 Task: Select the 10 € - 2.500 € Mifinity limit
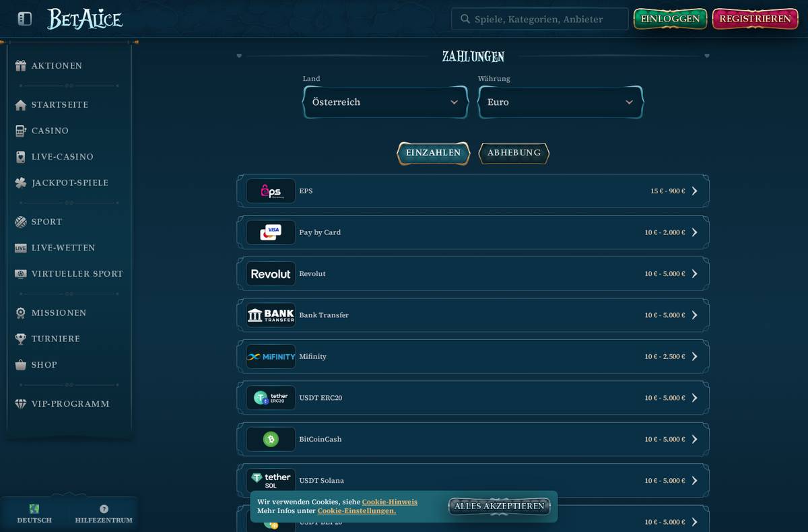(x=665, y=357)
